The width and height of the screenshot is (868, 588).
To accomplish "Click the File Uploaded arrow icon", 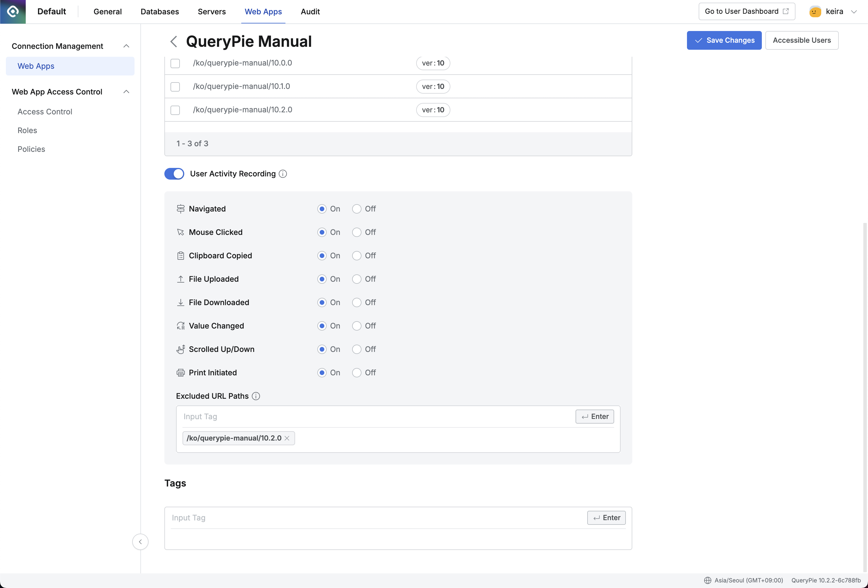I will 180,279.
